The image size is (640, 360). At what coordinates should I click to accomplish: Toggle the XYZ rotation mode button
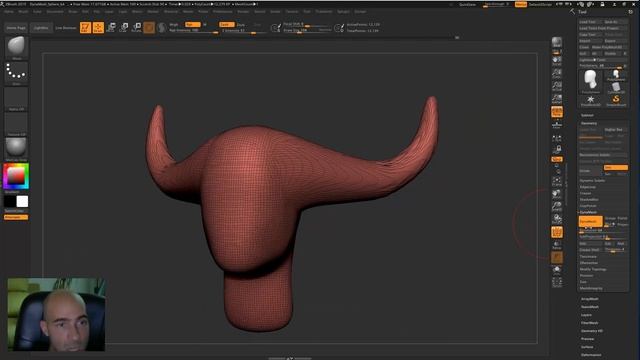pos(557,159)
